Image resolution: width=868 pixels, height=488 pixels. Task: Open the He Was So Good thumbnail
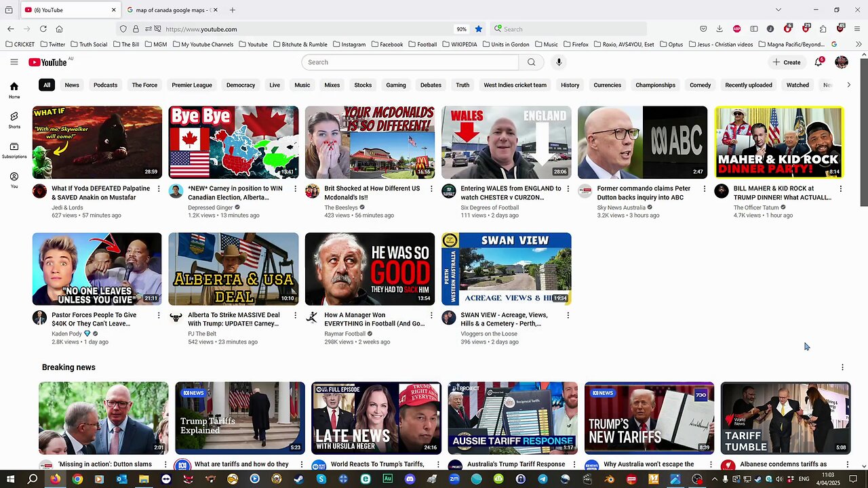370,269
